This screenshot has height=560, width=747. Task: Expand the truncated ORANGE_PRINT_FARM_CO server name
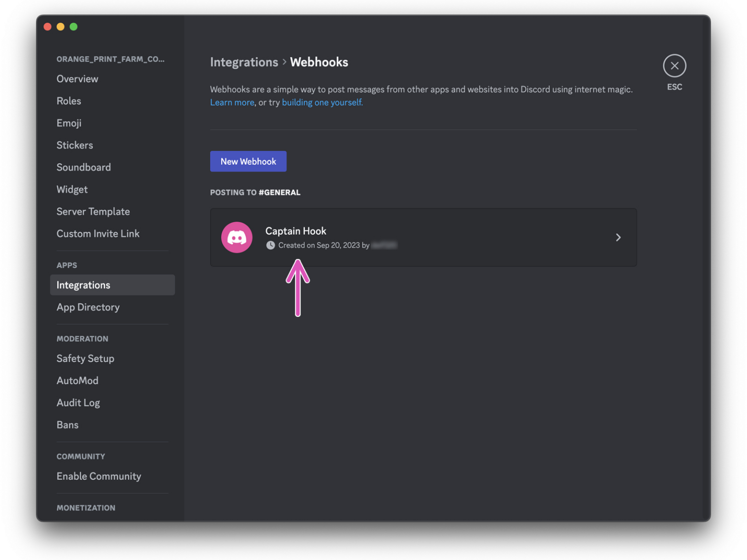pyautogui.click(x=111, y=59)
